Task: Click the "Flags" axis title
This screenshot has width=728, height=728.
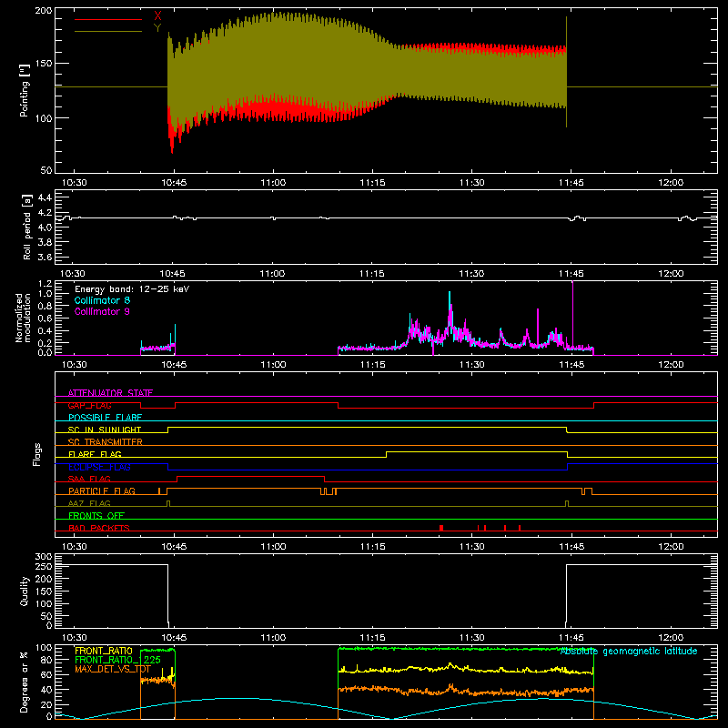Action: point(36,454)
